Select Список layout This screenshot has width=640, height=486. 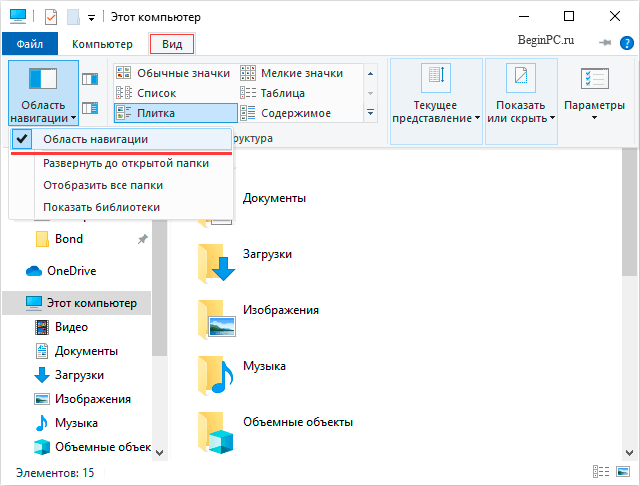(x=146, y=93)
